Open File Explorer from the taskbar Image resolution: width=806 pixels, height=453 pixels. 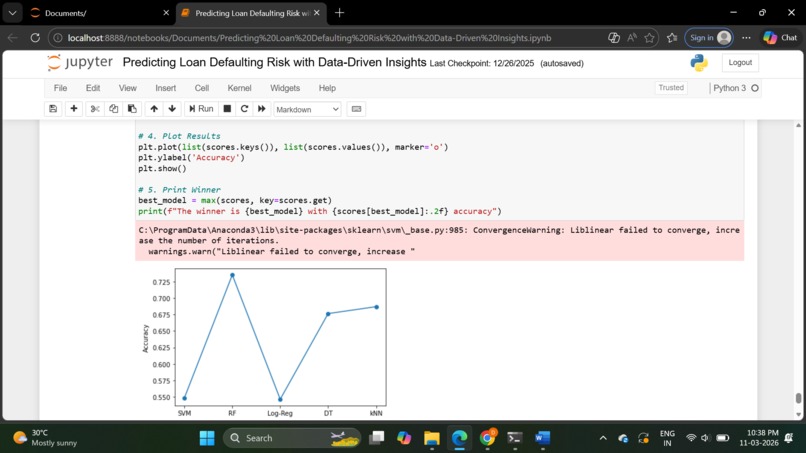pos(432,438)
